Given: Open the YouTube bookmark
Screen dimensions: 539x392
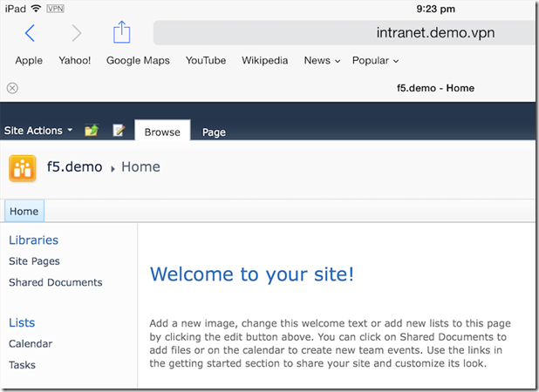Looking at the screenshot, I should point(206,60).
